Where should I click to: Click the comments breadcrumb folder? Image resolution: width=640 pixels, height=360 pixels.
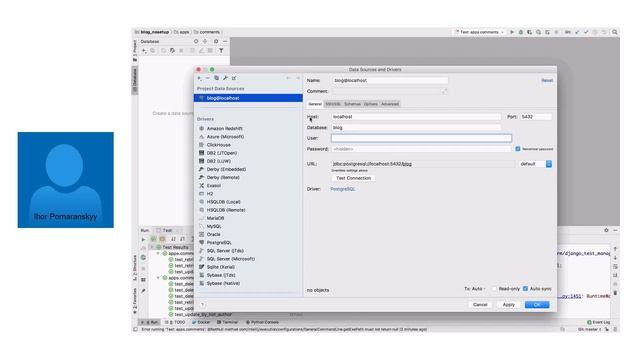pyautogui.click(x=207, y=32)
